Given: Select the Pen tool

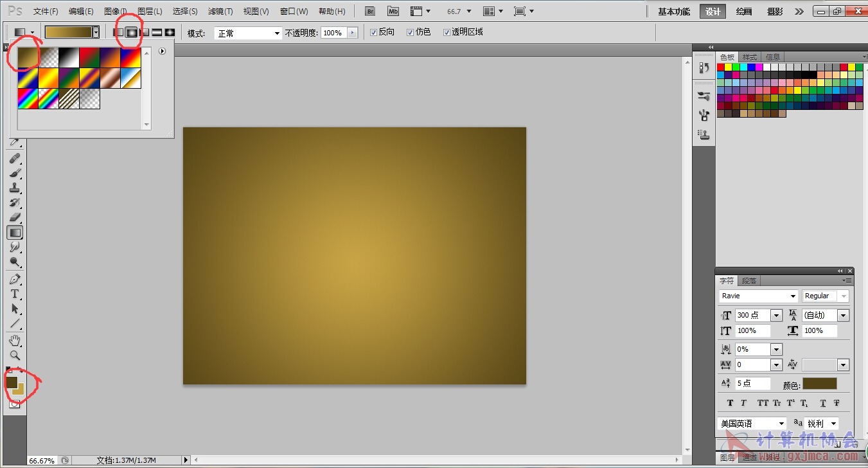Looking at the screenshot, I should pos(15,279).
